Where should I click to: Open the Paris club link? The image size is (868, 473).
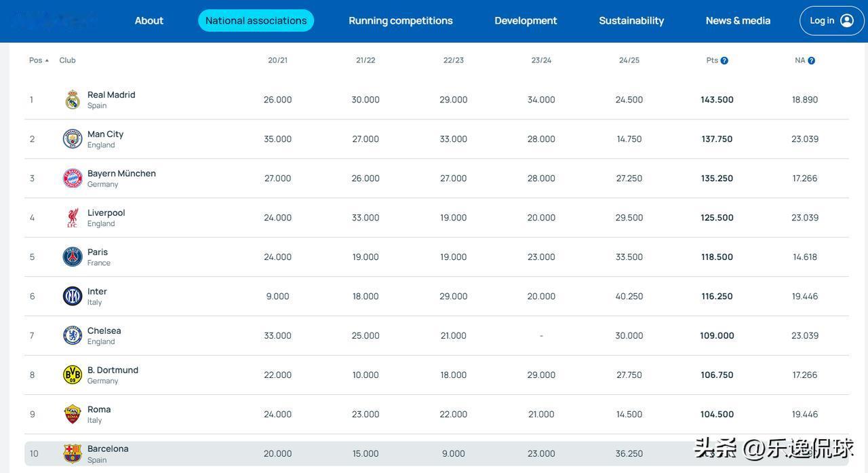click(98, 252)
